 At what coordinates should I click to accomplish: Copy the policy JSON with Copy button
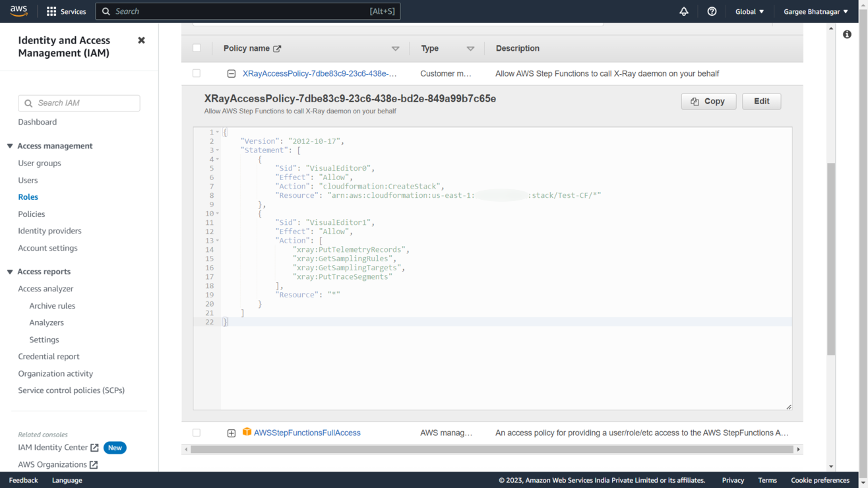tap(708, 101)
